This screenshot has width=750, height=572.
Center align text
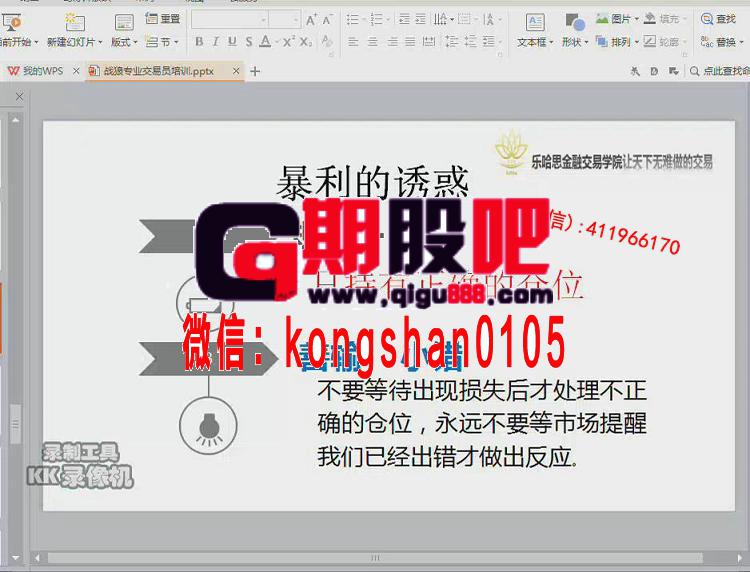tap(373, 42)
